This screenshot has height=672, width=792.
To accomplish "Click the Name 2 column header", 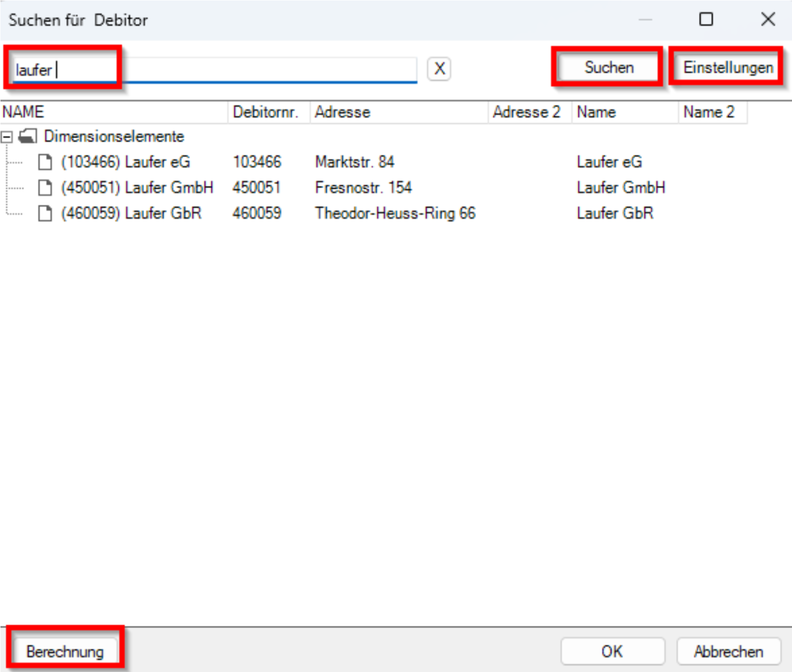I will click(x=713, y=112).
